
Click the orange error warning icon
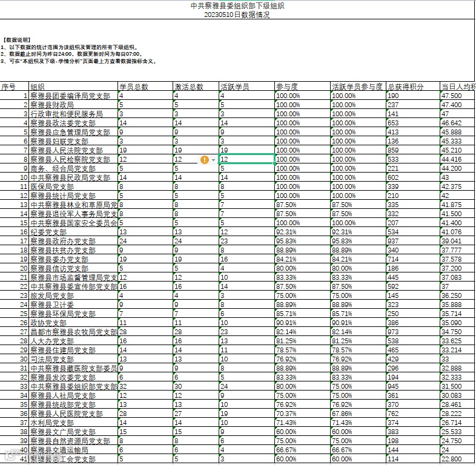point(205,160)
